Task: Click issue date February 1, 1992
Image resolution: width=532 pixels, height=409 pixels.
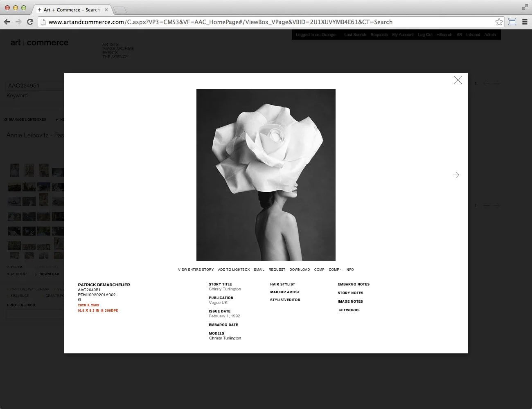Action: [x=224, y=316]
